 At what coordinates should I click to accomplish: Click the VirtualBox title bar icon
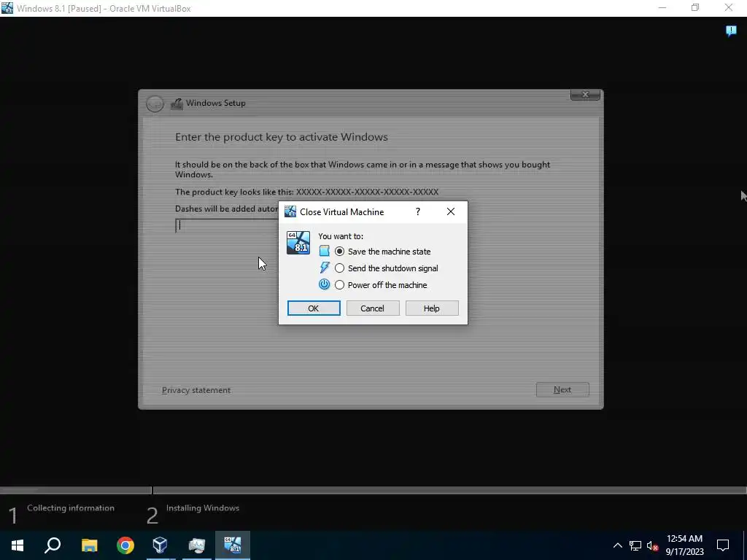click(x=7, y=8)
